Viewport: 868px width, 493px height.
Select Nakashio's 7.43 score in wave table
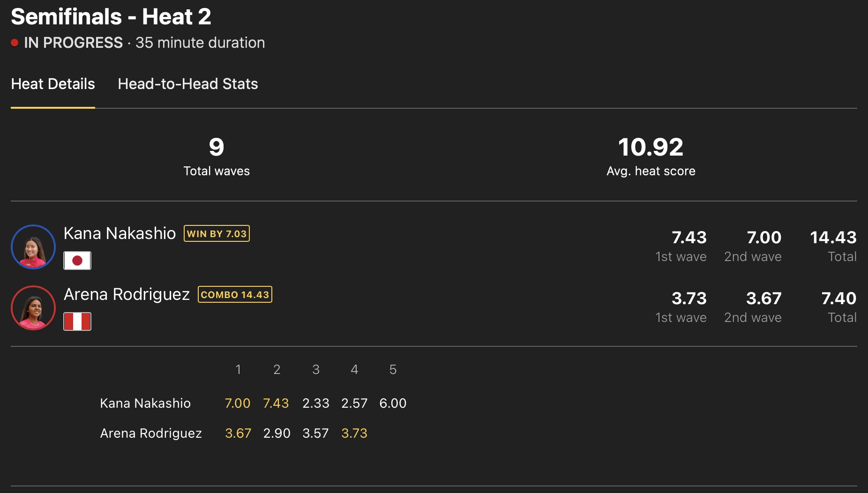(x=276, y=403)
